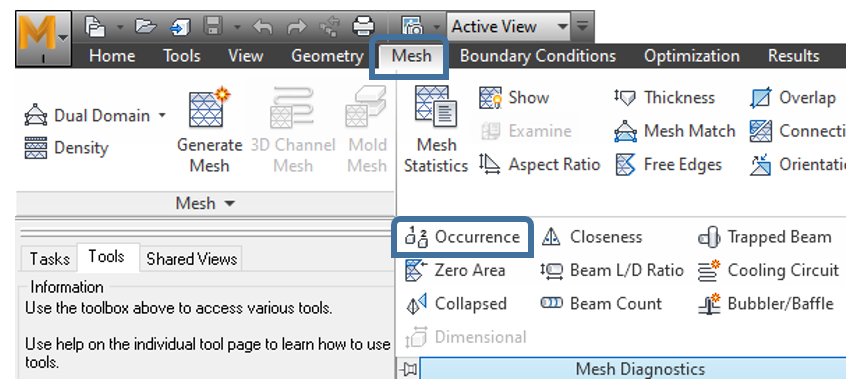Open the Active View dropdown
Screen dimensions: 865x392
[562, 26]
